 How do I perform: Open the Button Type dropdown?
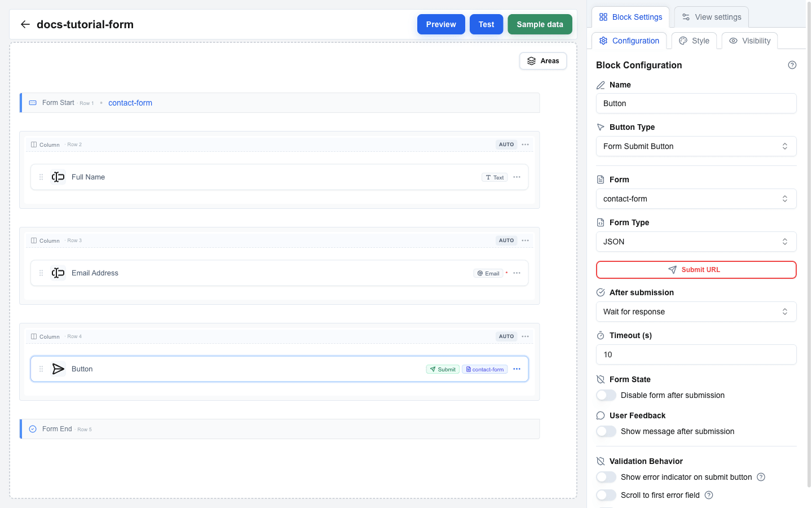tap(696, 146)
